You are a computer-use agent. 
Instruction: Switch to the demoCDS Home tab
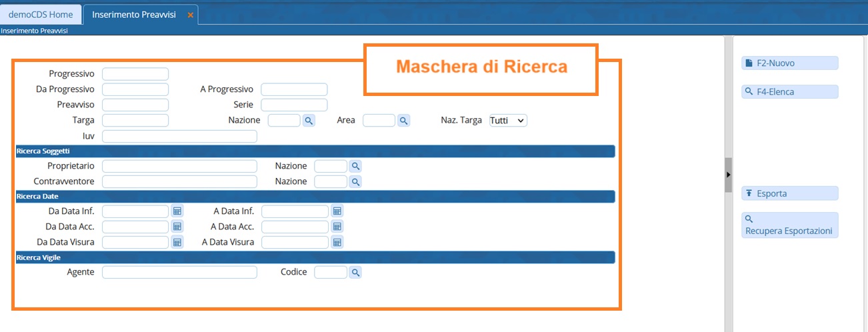(41, 15)
